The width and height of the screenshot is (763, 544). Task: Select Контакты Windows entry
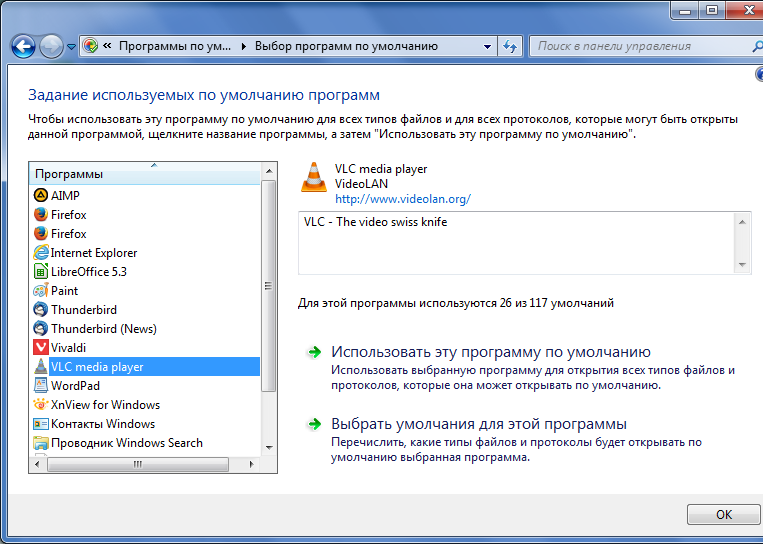(103, 424)
